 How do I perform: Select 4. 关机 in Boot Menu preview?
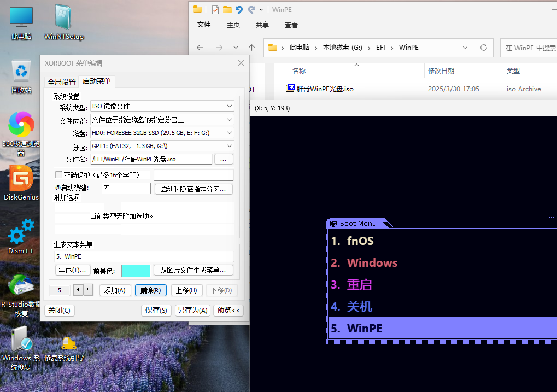coord(443,306)
